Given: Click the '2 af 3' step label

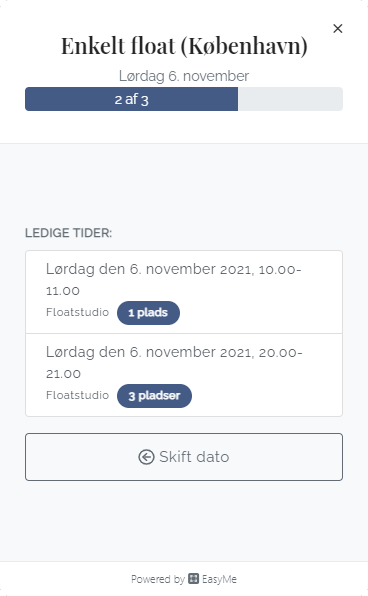Looking at the screenshot, I should [x=132, y=100].
